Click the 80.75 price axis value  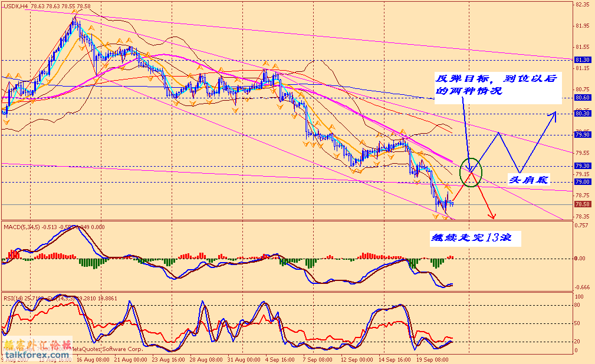[583, 90]
